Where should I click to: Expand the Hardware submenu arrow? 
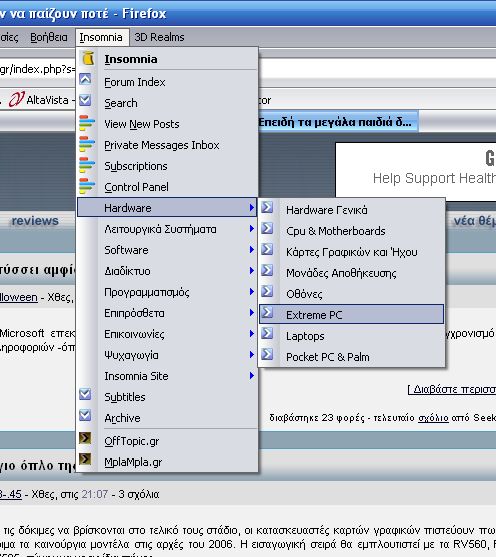(252, 207)
